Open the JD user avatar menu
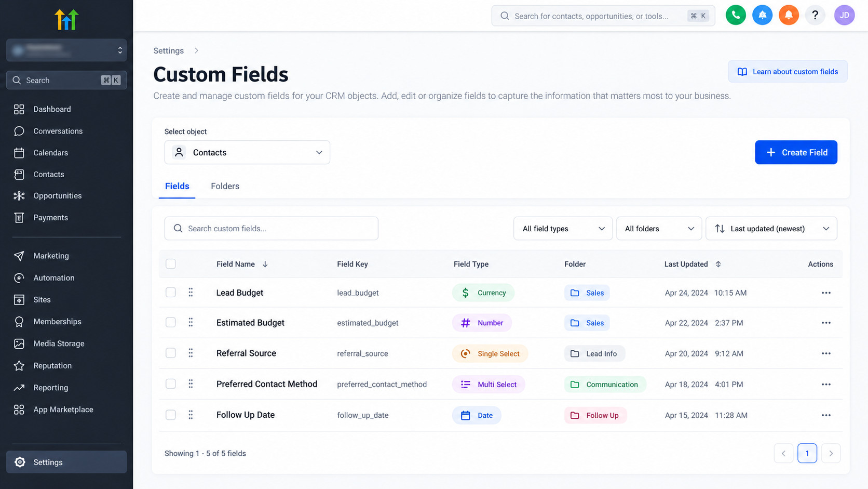This screenshot has width=868, height=489. pos(844,15)
